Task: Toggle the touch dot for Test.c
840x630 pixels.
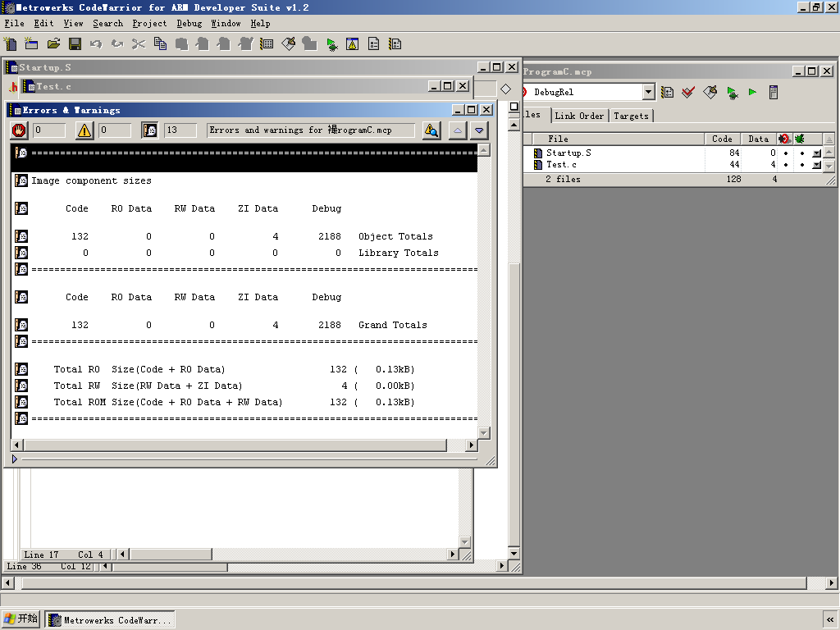Action: 786,165
